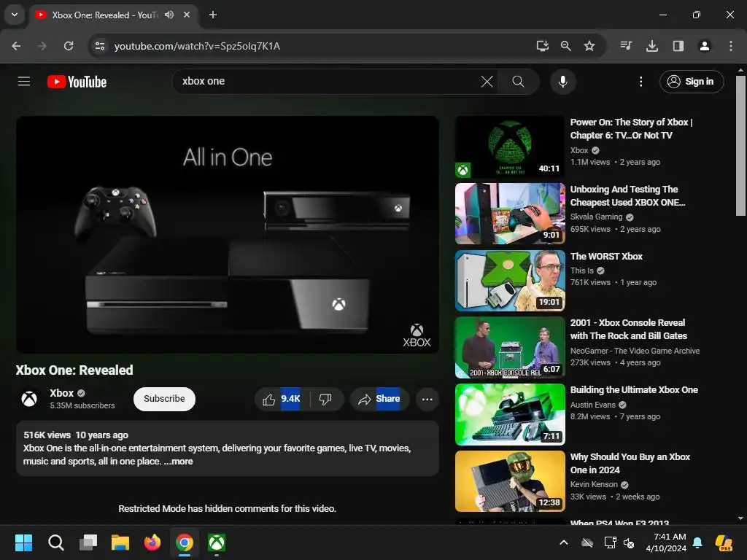Go back with browser back arrow

pyautogui.click(x=16, y=46)
